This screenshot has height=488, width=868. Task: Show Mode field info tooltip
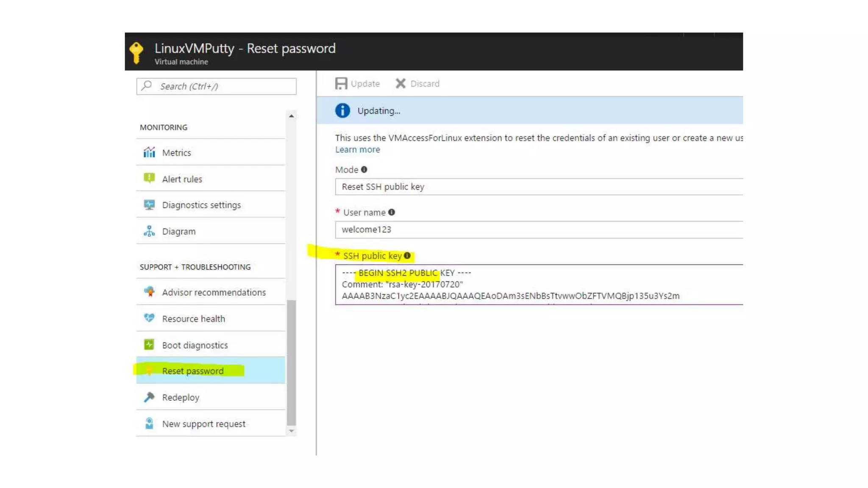point(364,169)
